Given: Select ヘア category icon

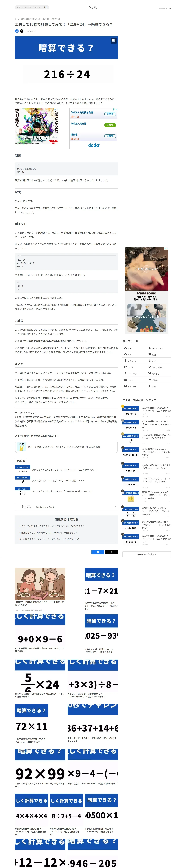Looking at the screenshot, I should point(126,354).
